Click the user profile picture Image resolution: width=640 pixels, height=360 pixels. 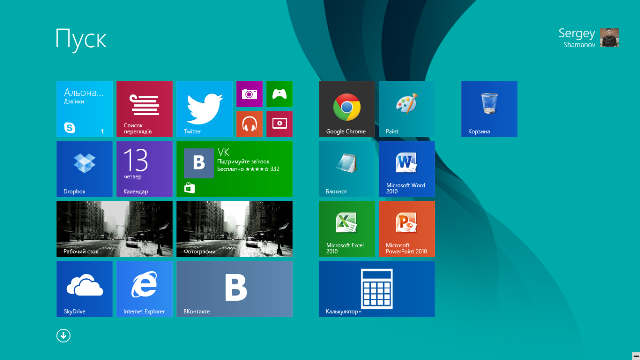(609, 38)
